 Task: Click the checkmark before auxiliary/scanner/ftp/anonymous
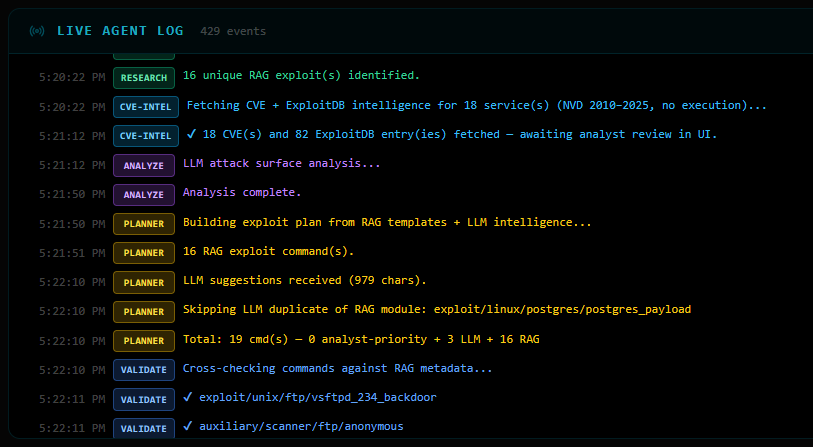click(x=189, y=427)
